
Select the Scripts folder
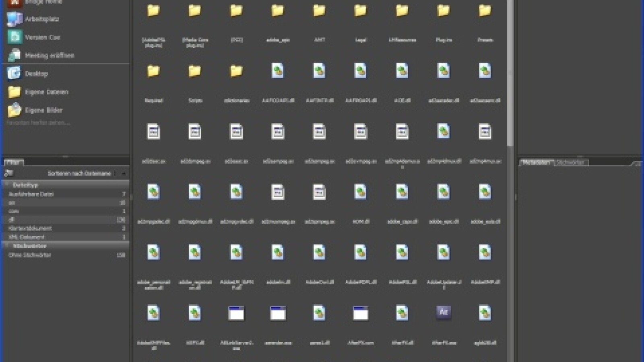pyautogui.click(x=195, y=71)
